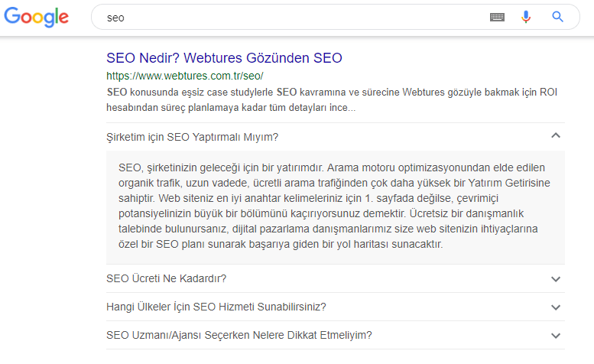Click question text 'Hangi Ülkeler İçin SEO Hizmeti Sunabilirsiniz?'
594x364 pixels.
216,307
